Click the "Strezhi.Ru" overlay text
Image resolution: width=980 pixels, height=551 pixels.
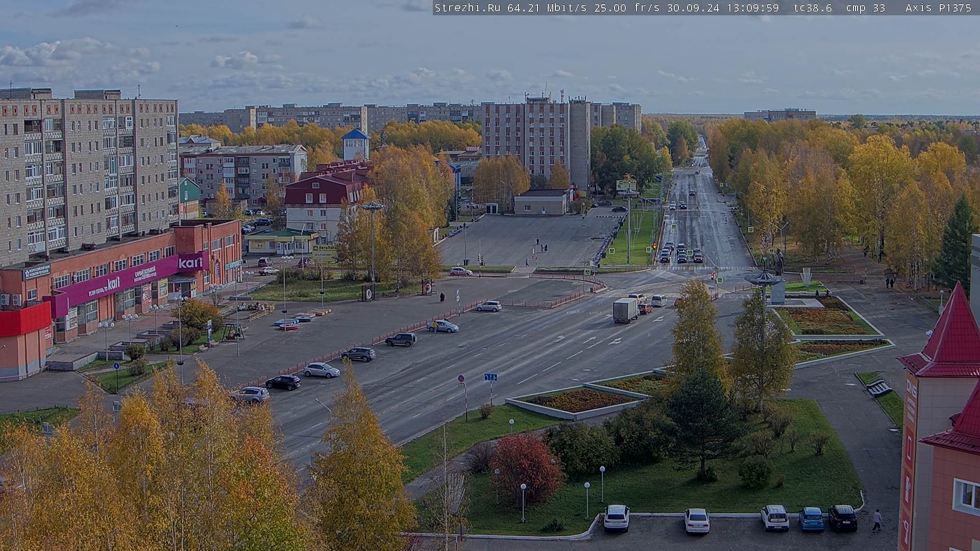(x=467, y=8)
